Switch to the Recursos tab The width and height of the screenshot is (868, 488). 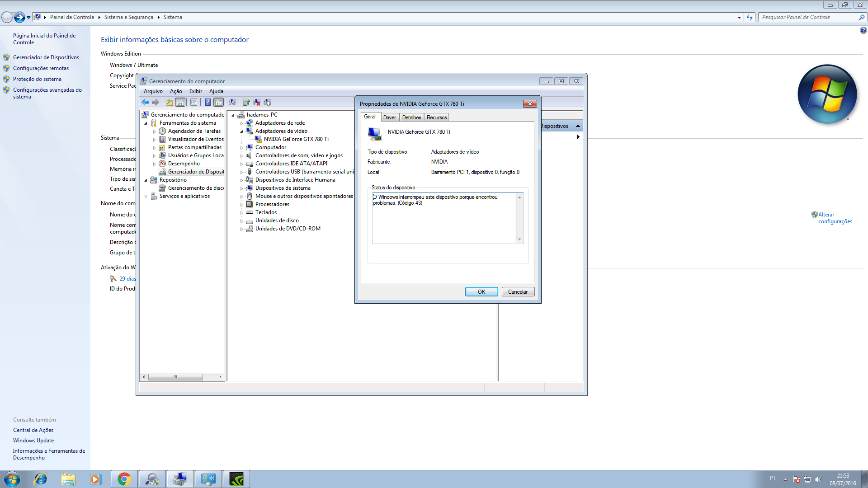pyautogui.click(x=437, y=117)
